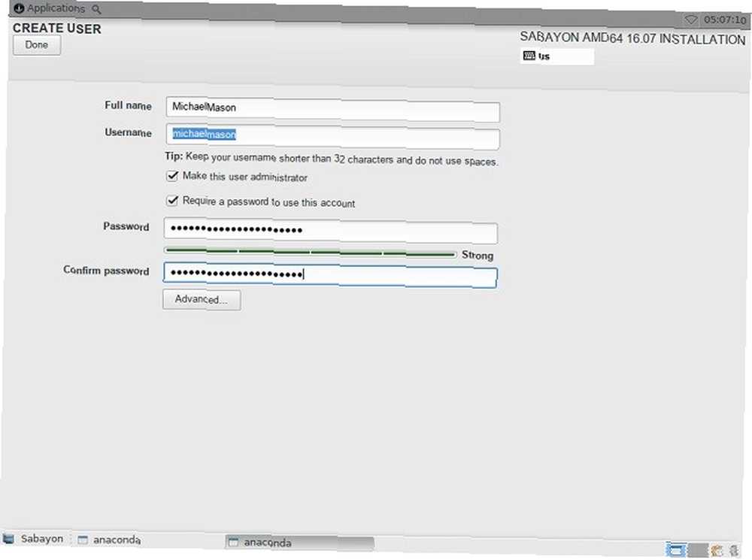Click the search magnifier icon in top panel

(x=96, y=9)
